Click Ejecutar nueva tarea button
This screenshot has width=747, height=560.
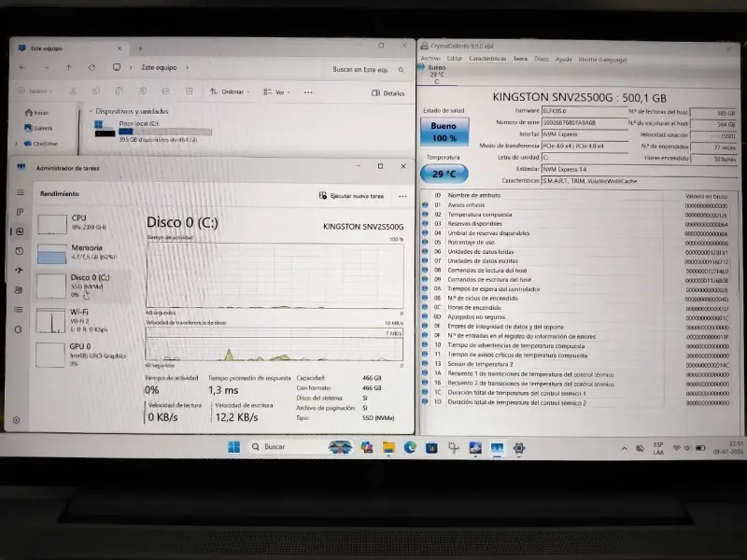(351, 196)
